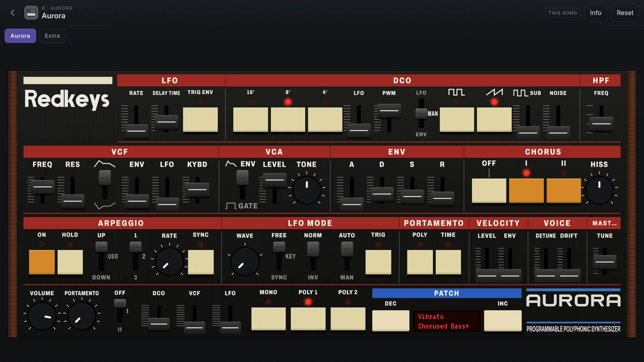The height and width of the screenshot is (362, 644).
Task: Click the patch name display Vibrato Chorused Bass
Action: click(447, 321)
